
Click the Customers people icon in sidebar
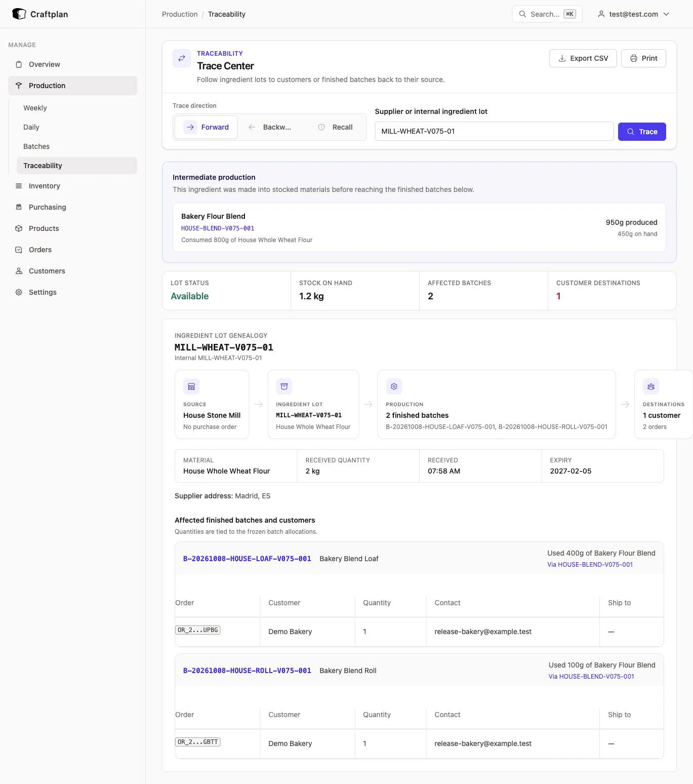tap(19, 271)
